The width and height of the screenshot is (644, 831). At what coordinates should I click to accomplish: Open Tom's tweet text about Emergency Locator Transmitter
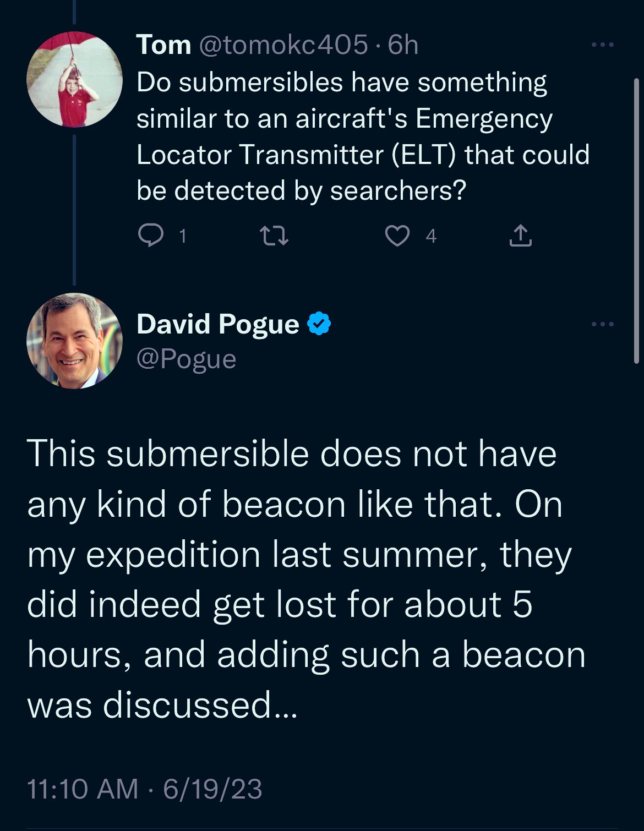363,136
